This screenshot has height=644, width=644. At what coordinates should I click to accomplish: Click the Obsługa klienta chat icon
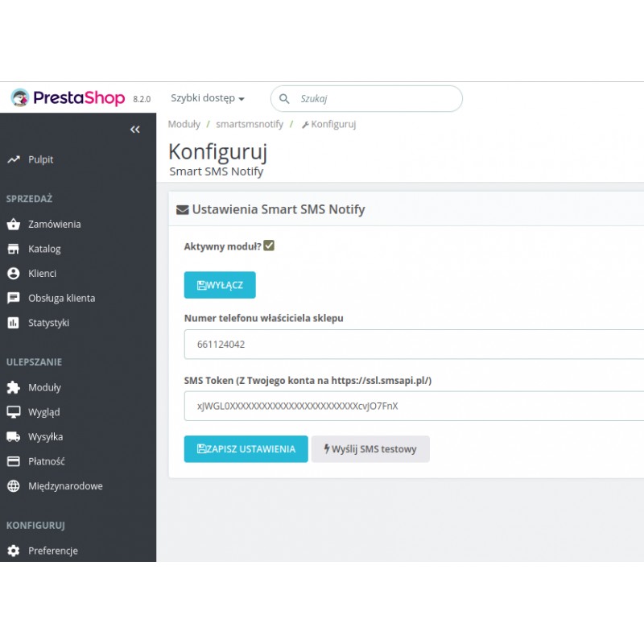13,298
